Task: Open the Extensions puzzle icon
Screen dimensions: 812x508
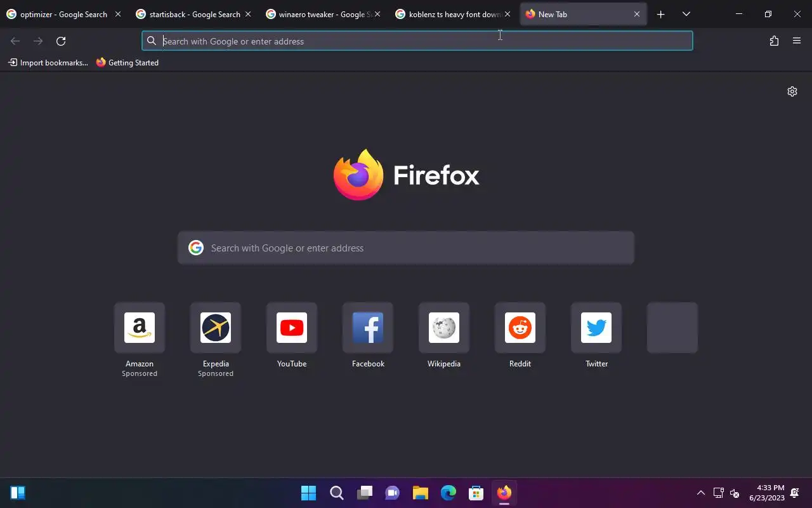Action: 774,41
